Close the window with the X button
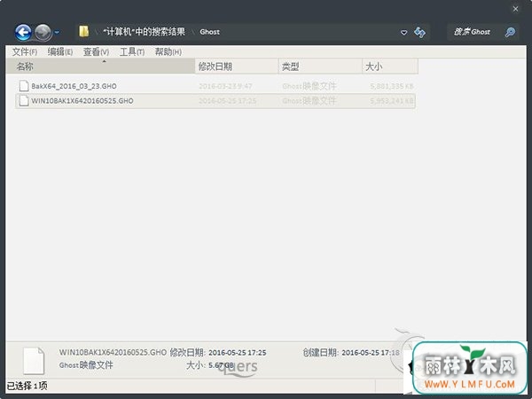The width and height of the screenshot is (532, 399). click(515, 9)
